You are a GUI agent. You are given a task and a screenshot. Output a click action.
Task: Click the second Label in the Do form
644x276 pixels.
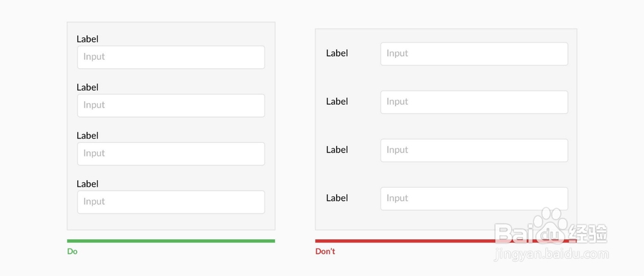pyautogui.click(x=88, y=87)
